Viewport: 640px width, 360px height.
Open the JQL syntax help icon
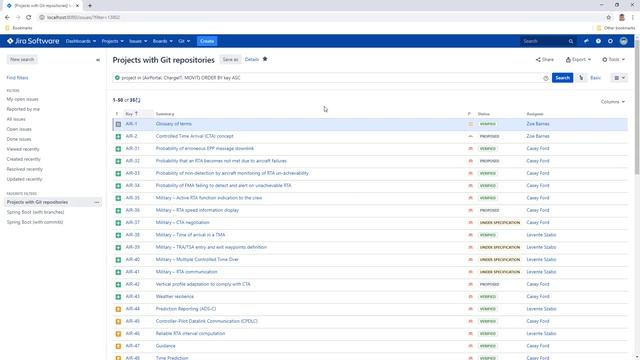point(546,78)
